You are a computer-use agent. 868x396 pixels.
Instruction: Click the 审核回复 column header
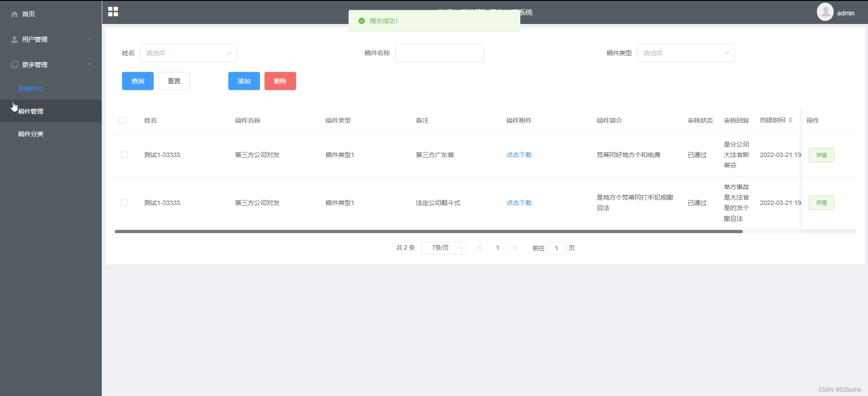[736, 120]
